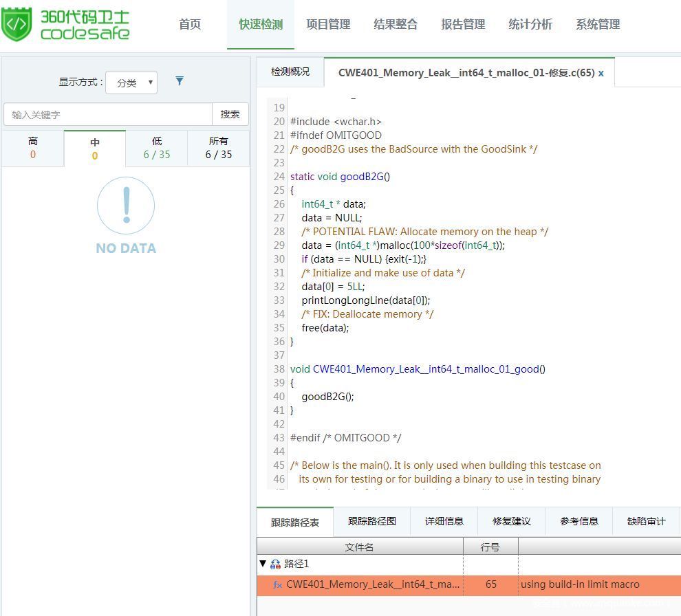The height and width of the screenshot is (616, 681).
Task: Select the 高 severity tab
Action: tap(33, 148)
